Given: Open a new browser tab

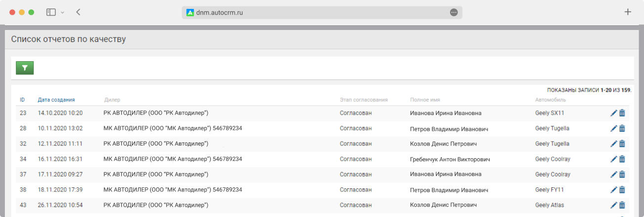Looking at the screenshot, I should click(x=628, y=12).
